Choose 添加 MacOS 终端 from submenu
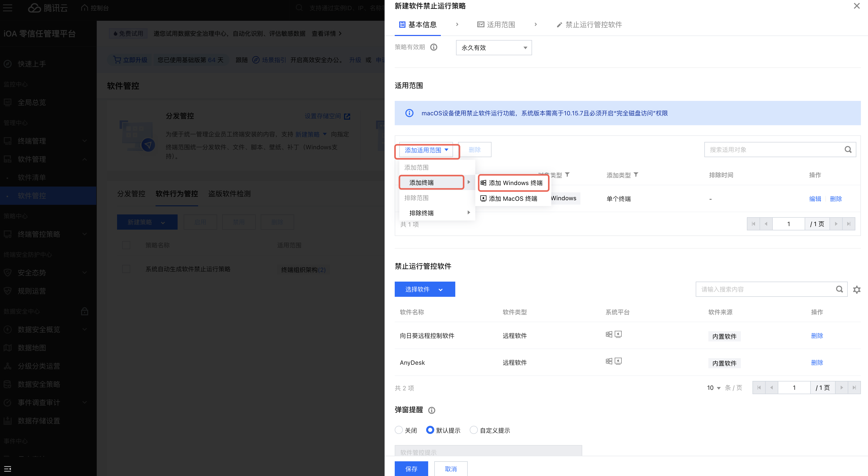Screen dimensions: 868x476 (x=513, y=198)
